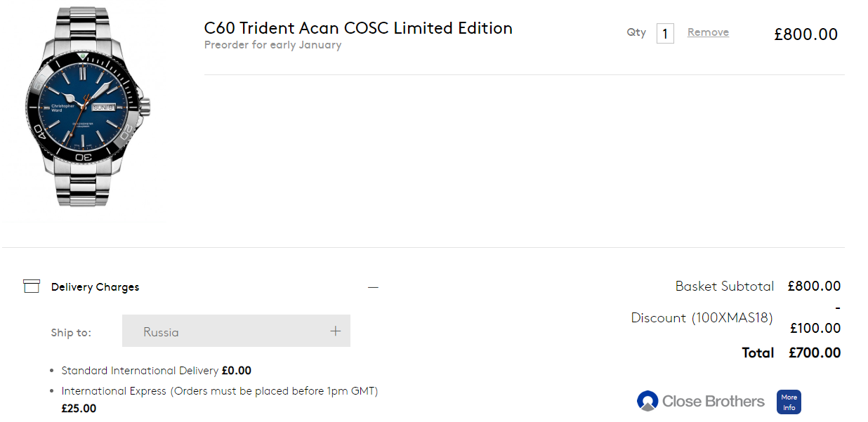Click the Basket Subtotal label
Screen dimensions: 868x422
pos(724,286)
